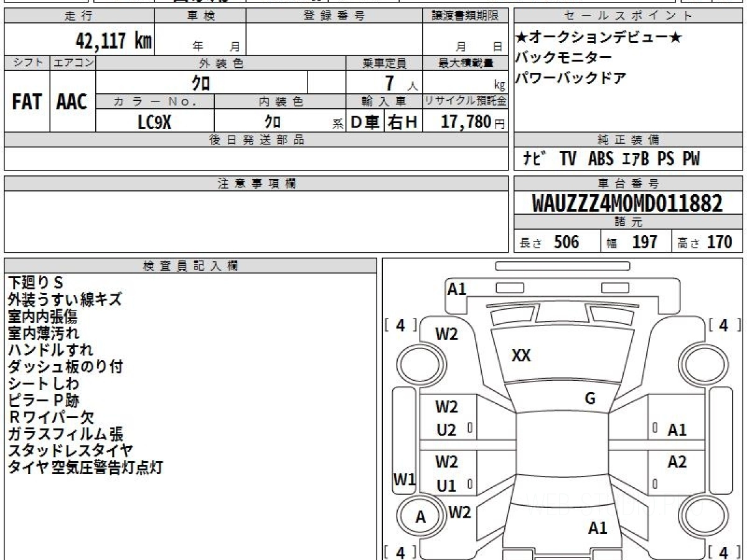747x560 pixels.
Task: Select the seating capacity value 7 人
Action: coord(402,83)
